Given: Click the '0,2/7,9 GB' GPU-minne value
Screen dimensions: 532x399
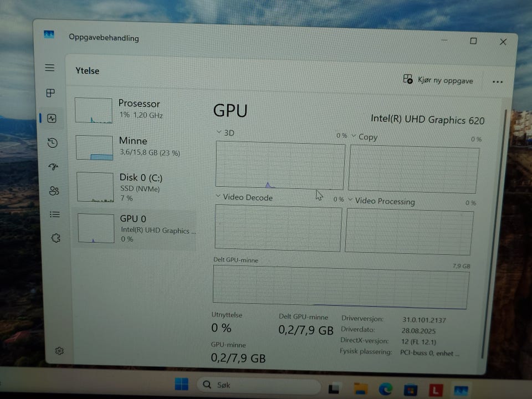Looking at the screenshot, I should (238, 358).
